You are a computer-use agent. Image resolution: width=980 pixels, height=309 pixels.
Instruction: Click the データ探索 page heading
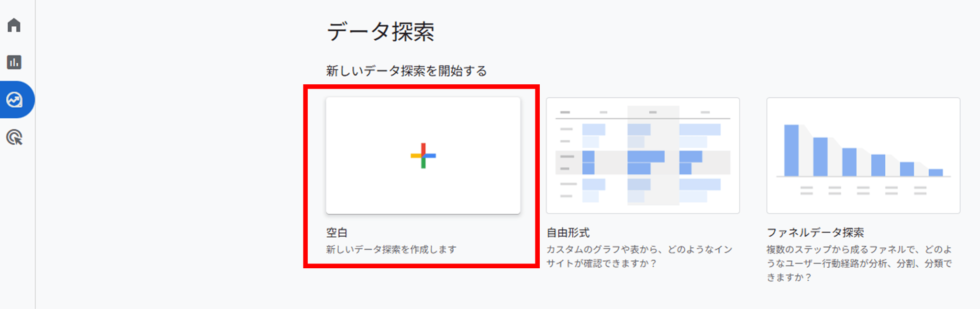[x=380, y=32]
